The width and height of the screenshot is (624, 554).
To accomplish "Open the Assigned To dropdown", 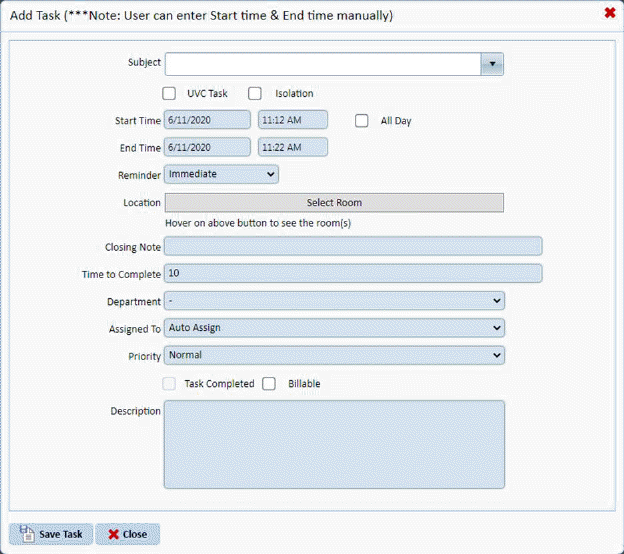I will point(334,328).
